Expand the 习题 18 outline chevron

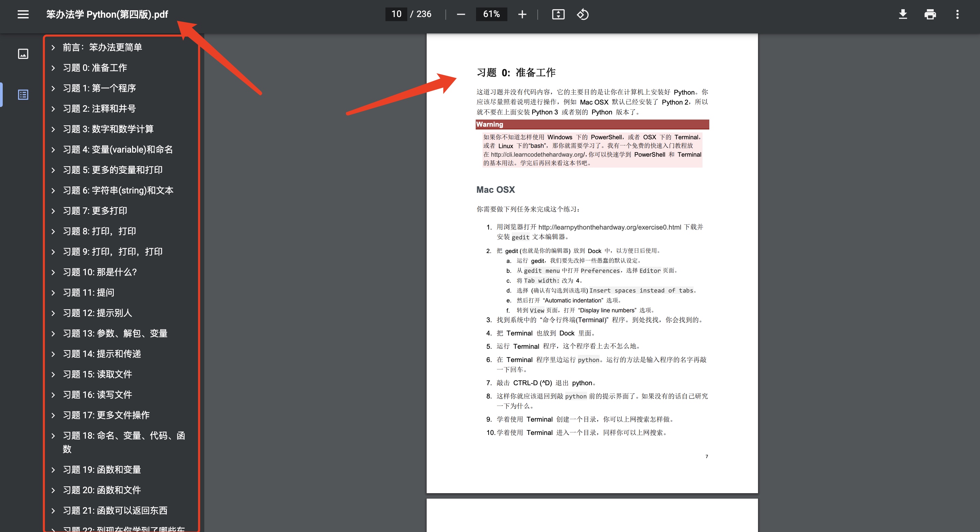coord(53,436)
